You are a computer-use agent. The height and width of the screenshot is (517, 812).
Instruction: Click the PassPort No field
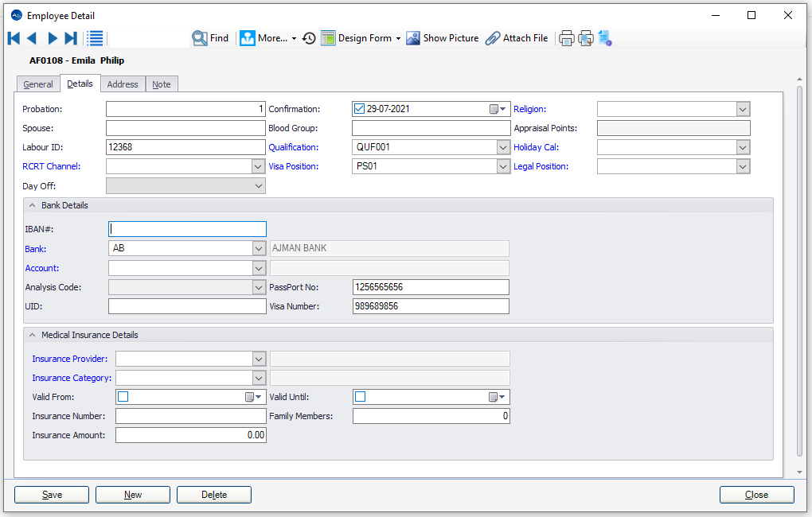pos(431,287)
